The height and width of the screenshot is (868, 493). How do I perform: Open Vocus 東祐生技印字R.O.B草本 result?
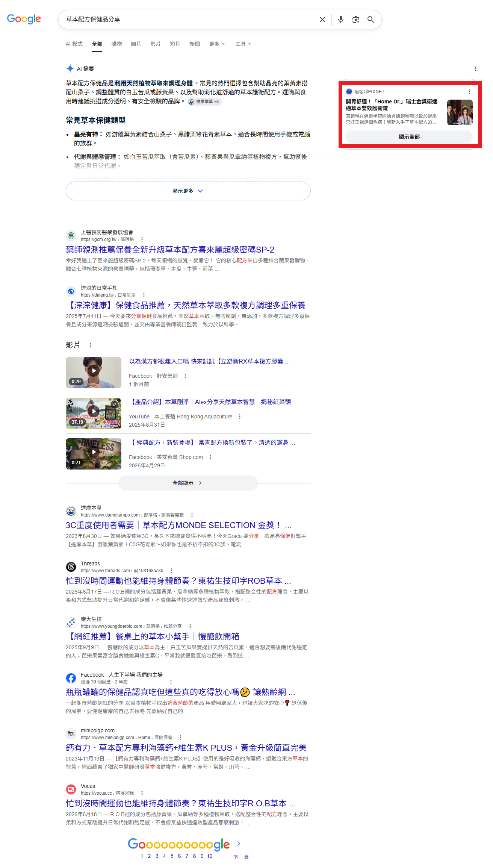[x=181, y=803]
